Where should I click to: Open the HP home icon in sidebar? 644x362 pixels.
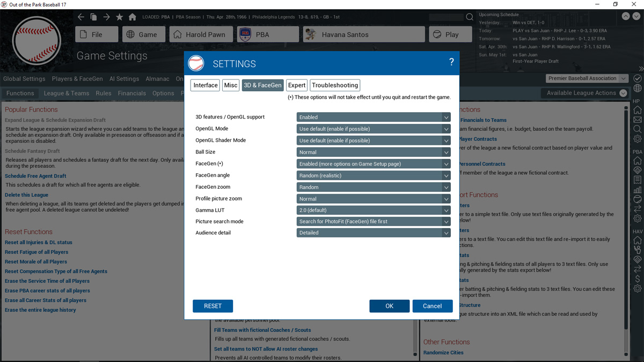[638, 110]
